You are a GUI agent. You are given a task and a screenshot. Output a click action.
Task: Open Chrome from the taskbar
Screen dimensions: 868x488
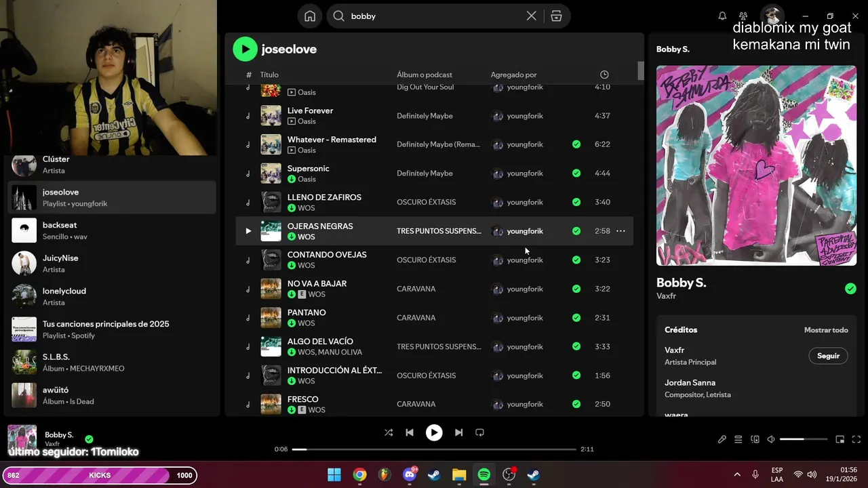pyautogui.click(x=359, y=474)
